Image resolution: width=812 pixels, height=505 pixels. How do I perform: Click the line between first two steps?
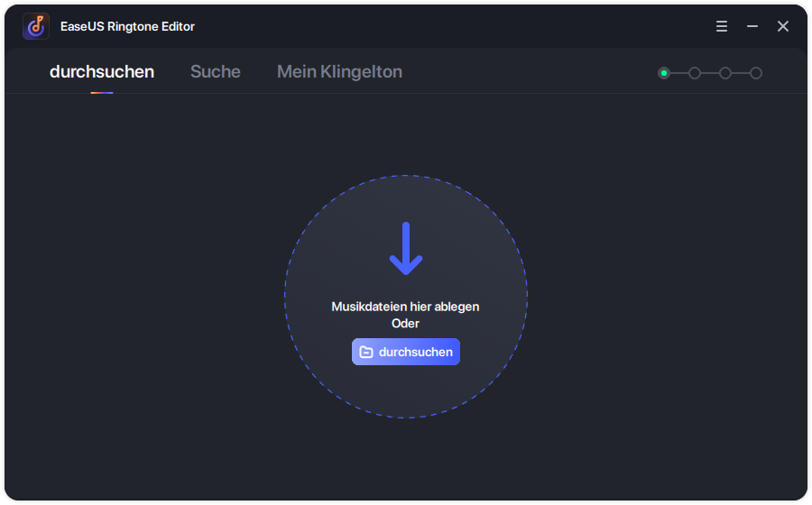click(679, 73)
